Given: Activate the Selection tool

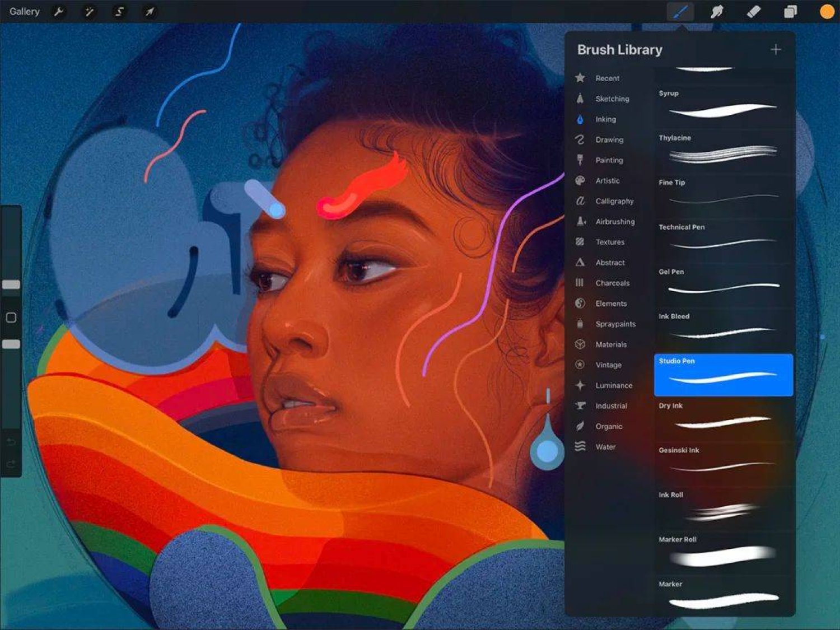Looking at the screenshot, I should click(119, 11).
